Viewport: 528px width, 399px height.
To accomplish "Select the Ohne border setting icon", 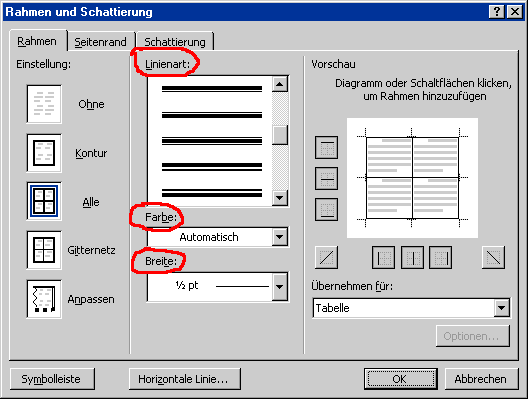I will pos(44,104).
